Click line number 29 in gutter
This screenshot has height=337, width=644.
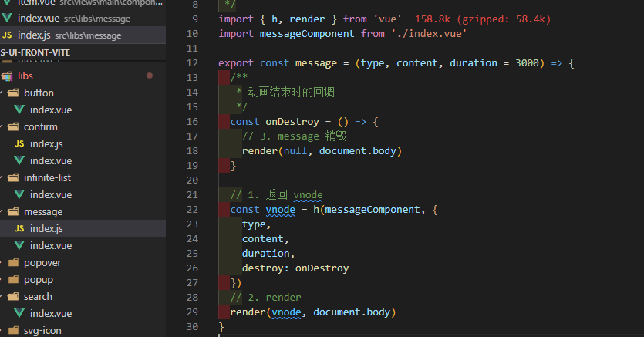[192, 312]
